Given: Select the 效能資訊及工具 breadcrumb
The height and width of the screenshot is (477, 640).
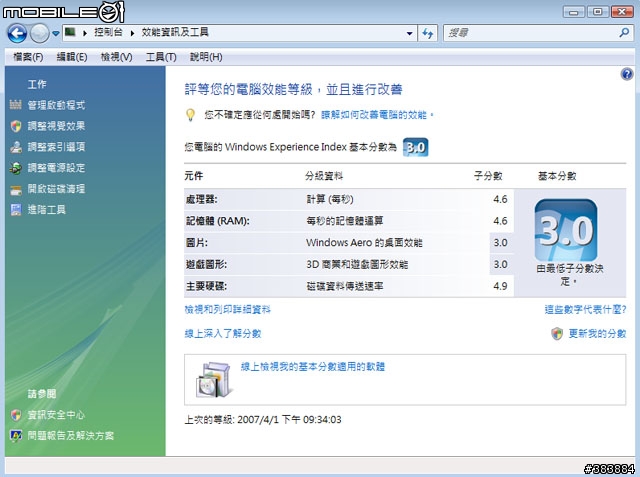Looking at the screenshot, I should pyautogui.click(x=175, y=32).
